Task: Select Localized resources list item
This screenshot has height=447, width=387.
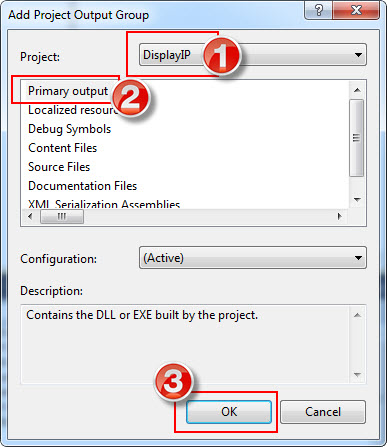Action: (x=73, y=110)
